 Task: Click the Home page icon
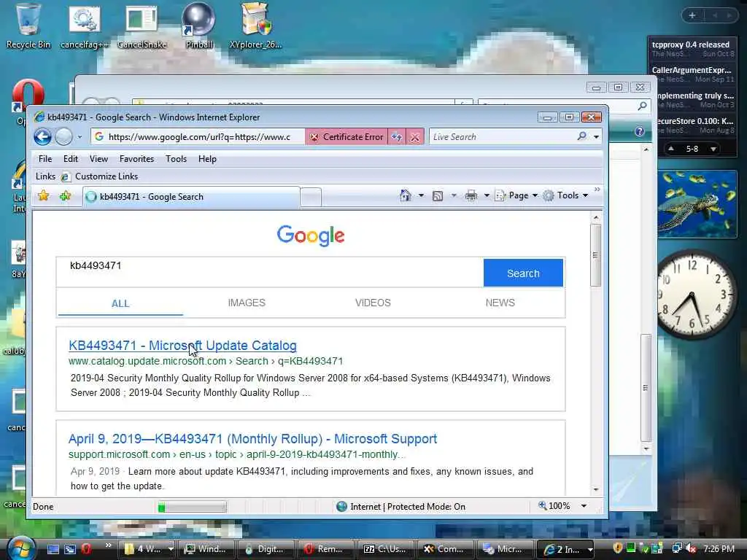tap(406, 195)
